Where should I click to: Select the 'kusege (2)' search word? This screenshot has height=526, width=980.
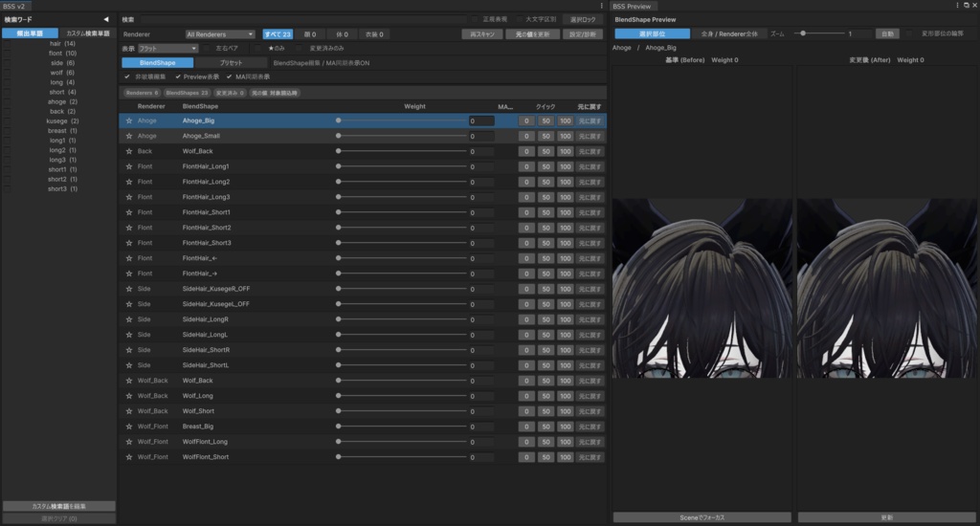tap(62, 121)
